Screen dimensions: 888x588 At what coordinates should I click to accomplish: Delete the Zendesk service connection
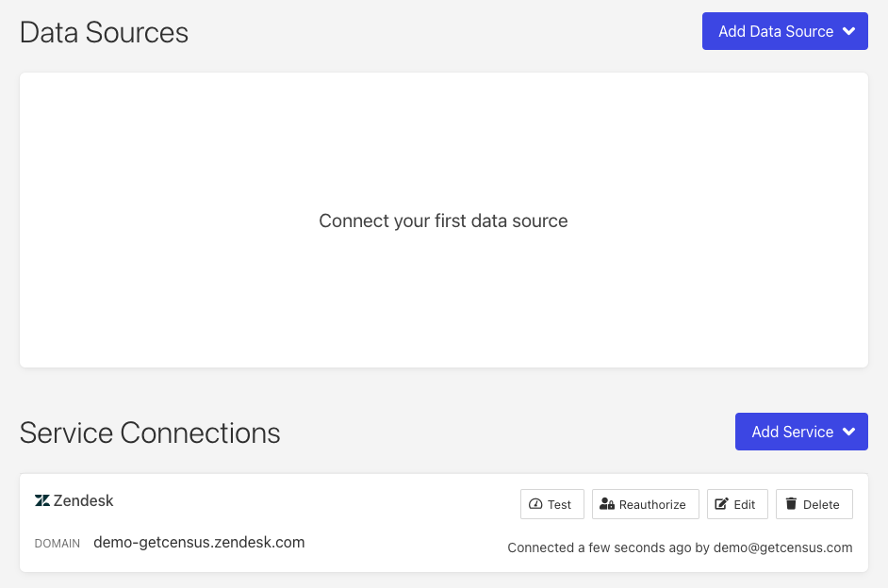[814, 504]
